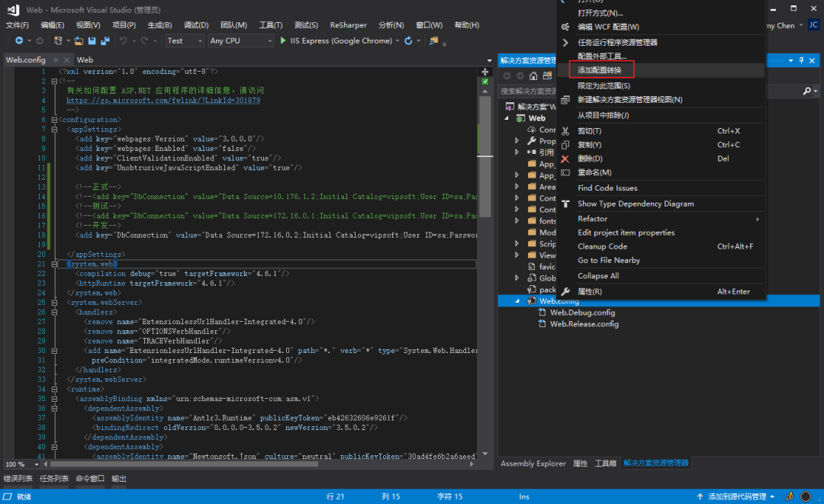Click the Navigate Backward arrow in the toolbar
The height and width of the screenshot is (504, 824).
coord(19,40)
